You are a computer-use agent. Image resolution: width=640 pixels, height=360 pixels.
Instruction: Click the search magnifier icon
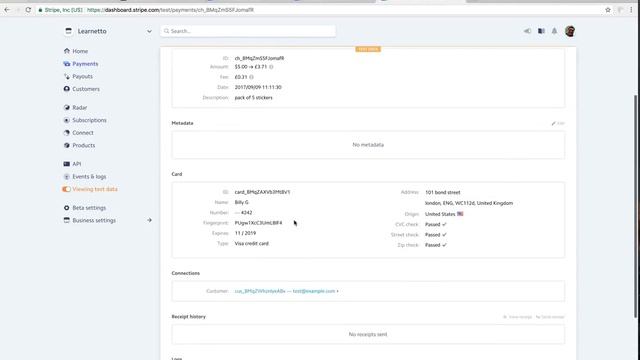(167, 31)
